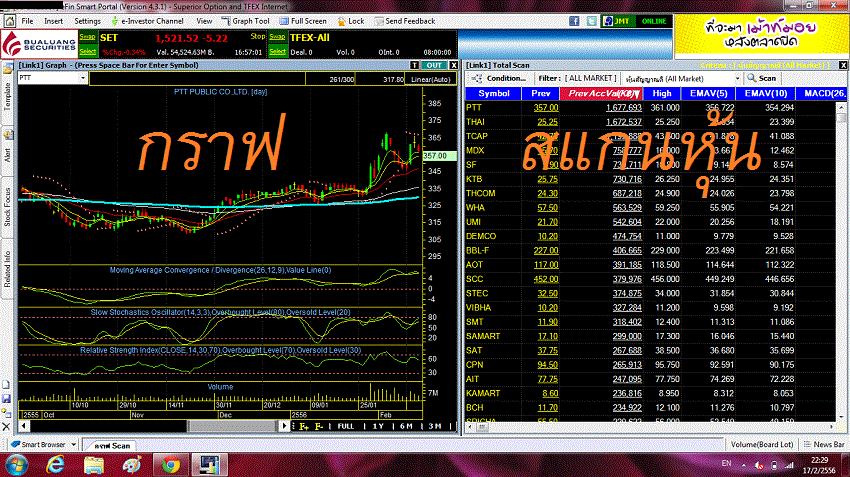Image resolution: width=850 pixels, height=477 pixels.
Task: Select the PTT row in scan list
Action: pos(651,108)
